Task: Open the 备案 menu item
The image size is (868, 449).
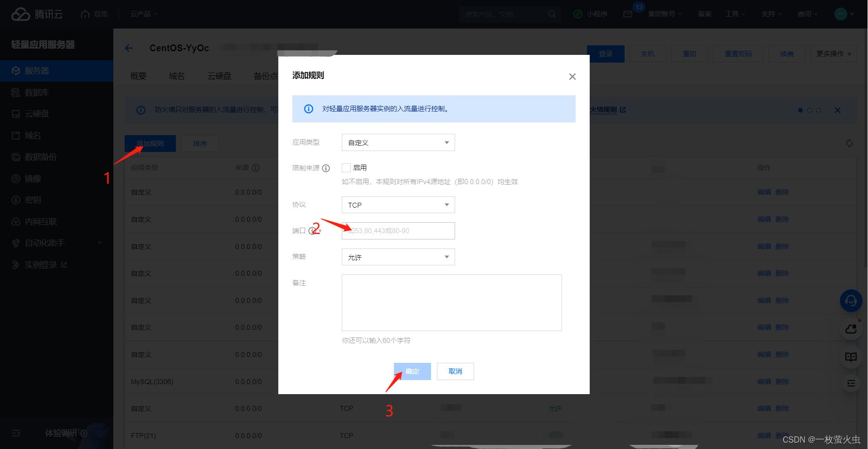Action: pyautogui.click(x=705, y=14)
